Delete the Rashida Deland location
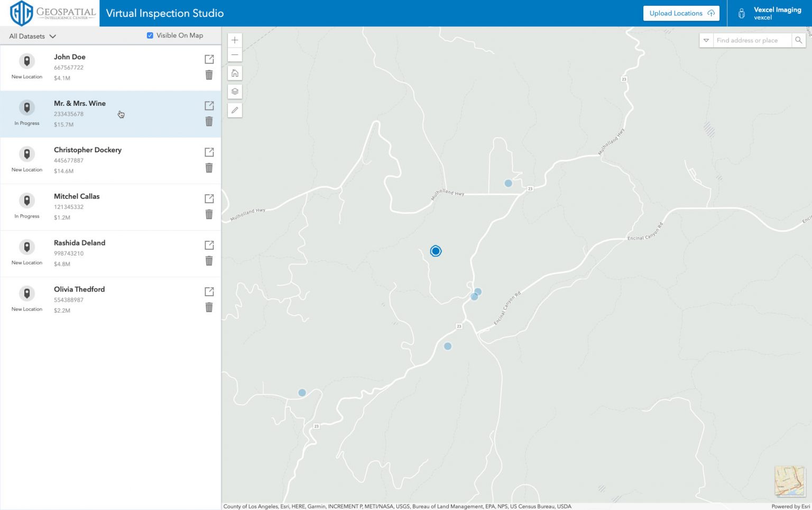 click(x=209, y=261)
